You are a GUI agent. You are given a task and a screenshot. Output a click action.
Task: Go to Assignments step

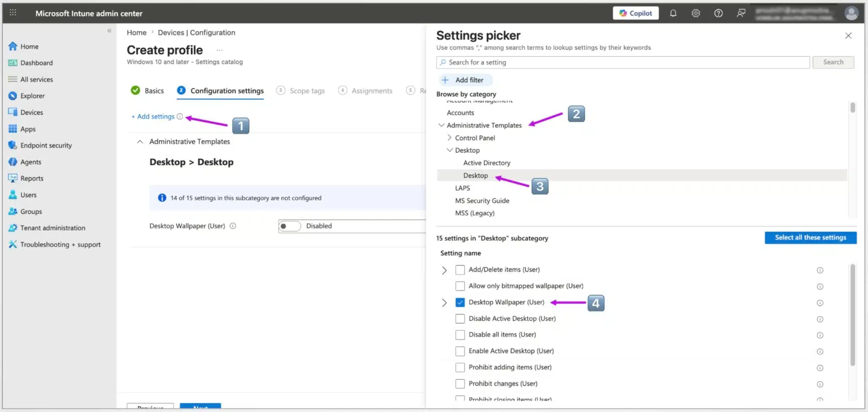[x=365, y=90]
